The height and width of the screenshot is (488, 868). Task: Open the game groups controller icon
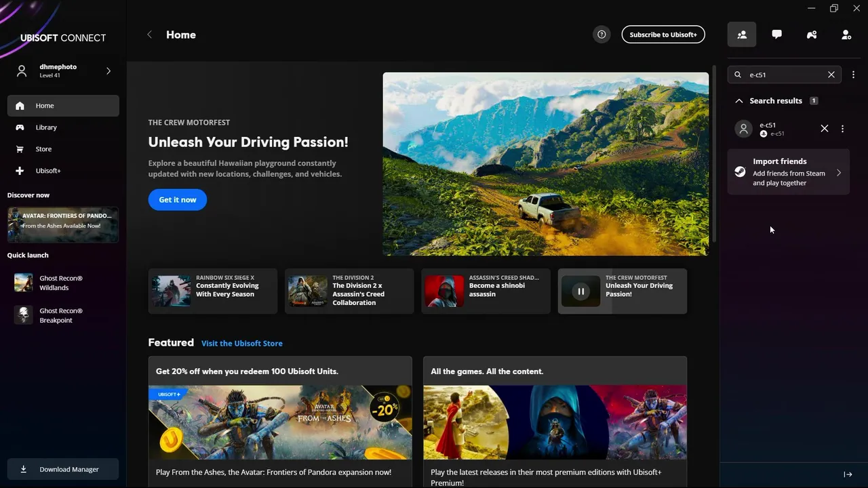coord(812,35)
